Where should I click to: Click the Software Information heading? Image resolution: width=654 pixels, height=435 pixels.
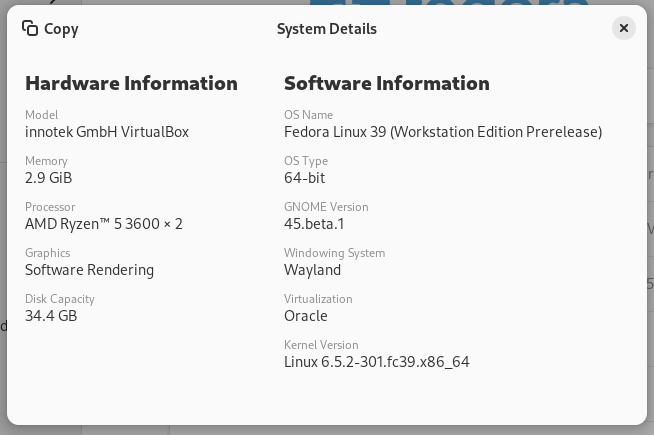[x=386, y=83]
